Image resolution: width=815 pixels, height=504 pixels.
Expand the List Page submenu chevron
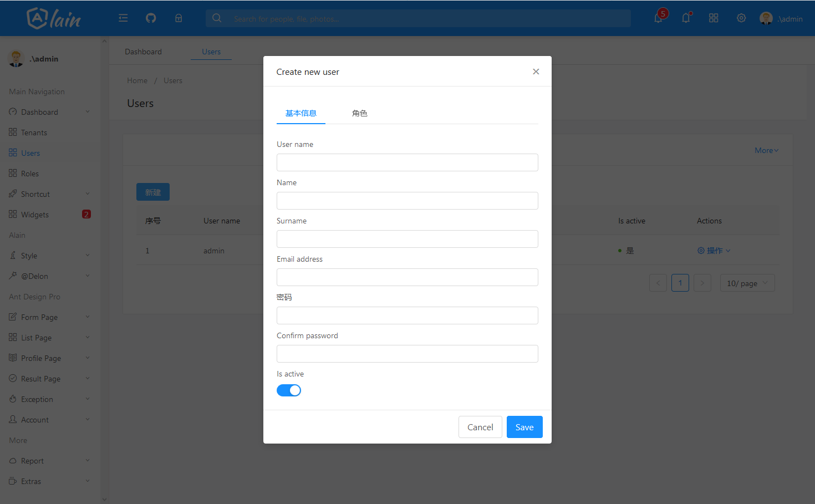pos(88,338)
